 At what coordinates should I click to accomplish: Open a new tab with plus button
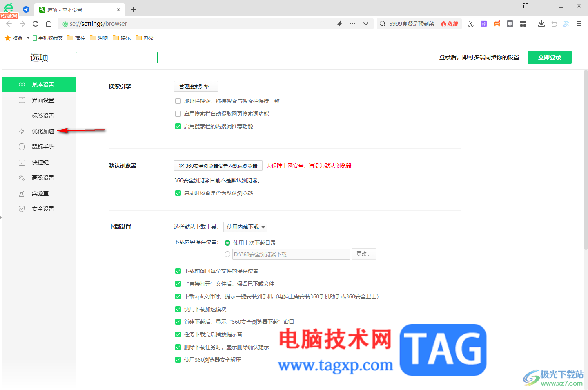tap(133, 9)
